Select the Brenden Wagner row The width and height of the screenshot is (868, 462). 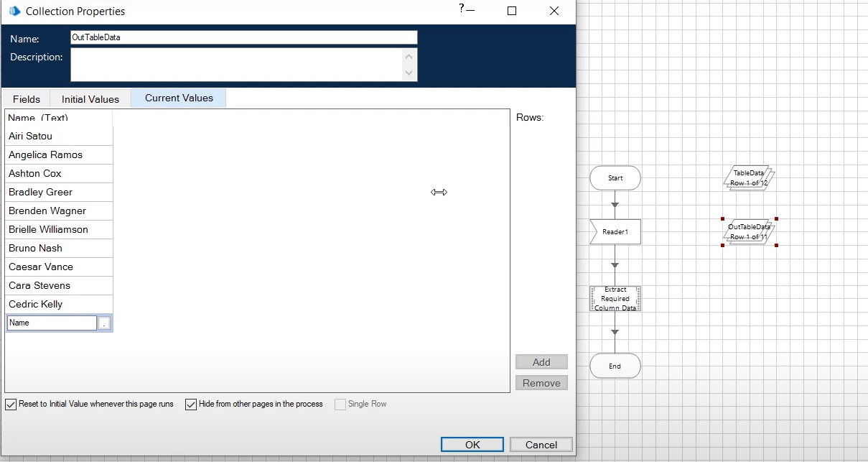click(59, 211)
